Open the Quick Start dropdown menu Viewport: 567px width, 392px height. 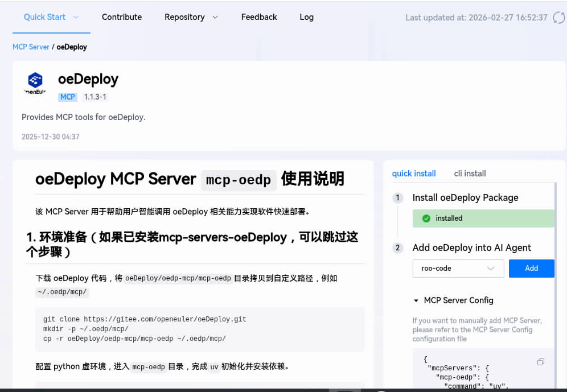click(51, 17)
